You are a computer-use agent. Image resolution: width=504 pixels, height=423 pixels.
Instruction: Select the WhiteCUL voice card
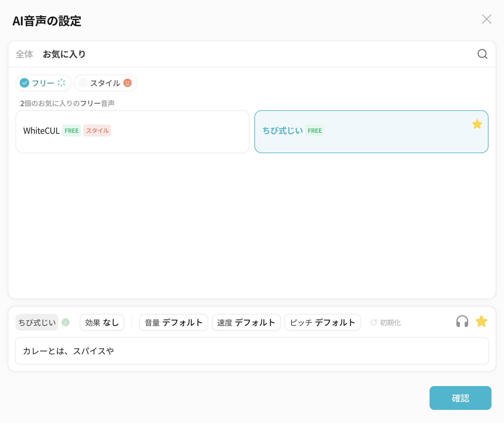tap(133, 132)
